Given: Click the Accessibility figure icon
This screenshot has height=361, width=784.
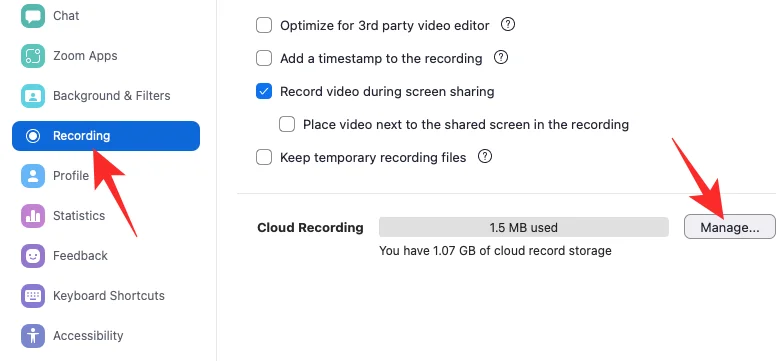Looking at the screenshot, I should pyautogui.click(x=33, y=336).
